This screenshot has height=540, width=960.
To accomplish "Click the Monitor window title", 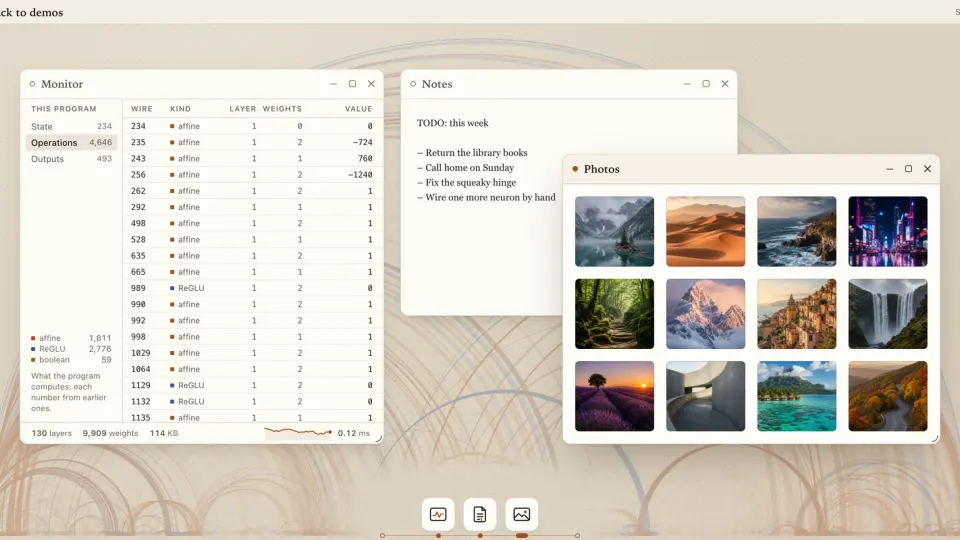I will 62,84.
